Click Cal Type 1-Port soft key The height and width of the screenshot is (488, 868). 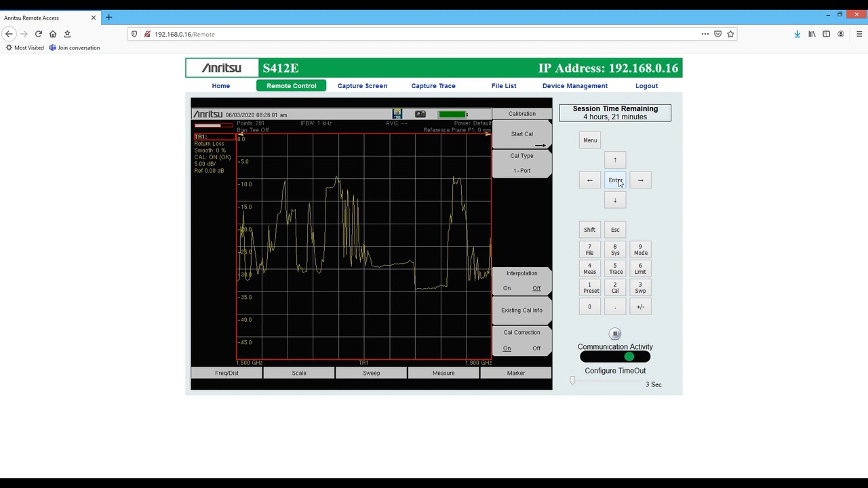pos(521,163)
